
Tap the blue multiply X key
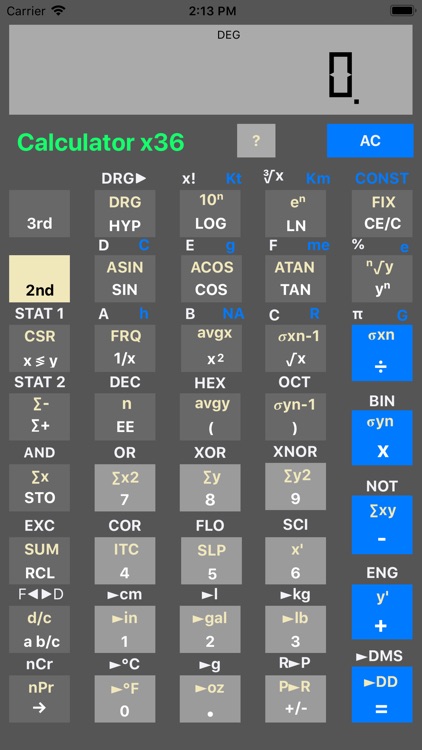point(382,437)
